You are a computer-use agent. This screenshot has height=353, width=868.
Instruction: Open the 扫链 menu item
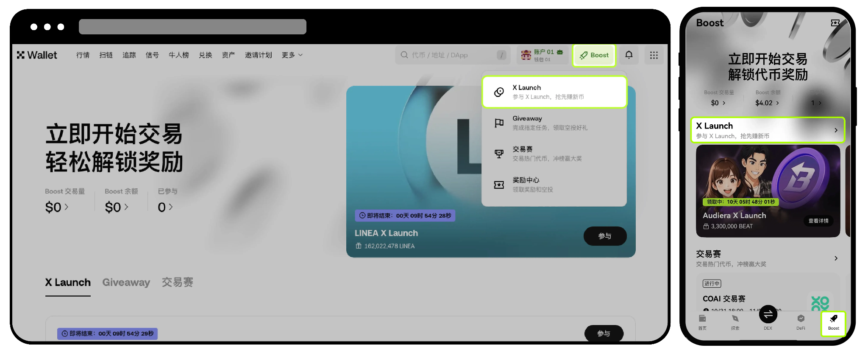pos(106,55)
